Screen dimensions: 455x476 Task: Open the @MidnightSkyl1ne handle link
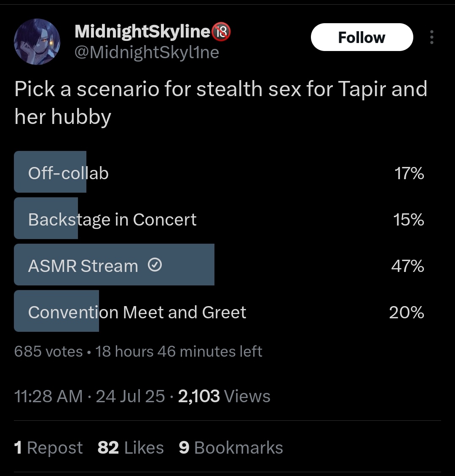(147, 52)
